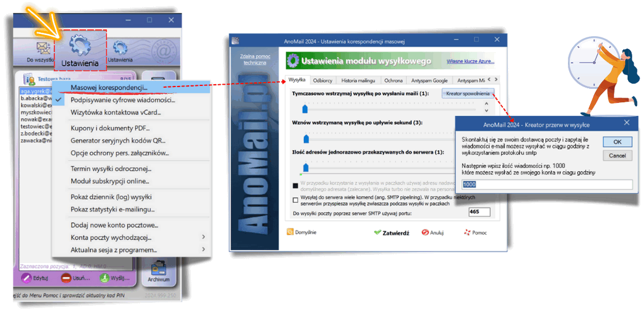Click the Zatwierdź button label

pyautogui.click(x=396, y=233)
